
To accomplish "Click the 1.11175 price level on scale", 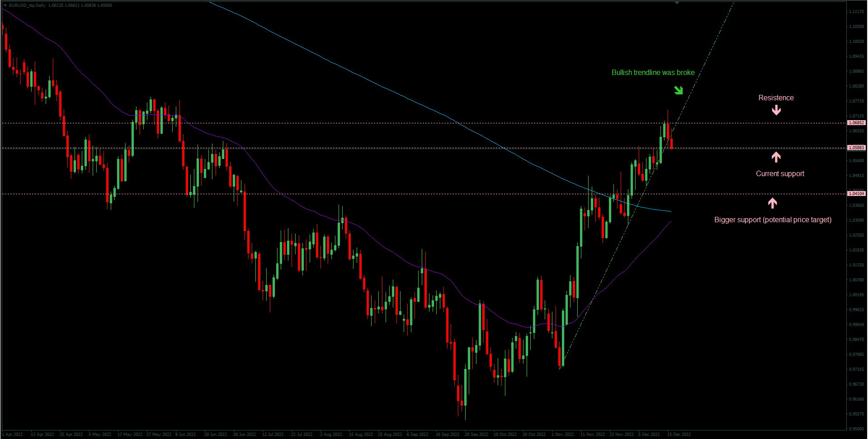I will coord(856,12).
